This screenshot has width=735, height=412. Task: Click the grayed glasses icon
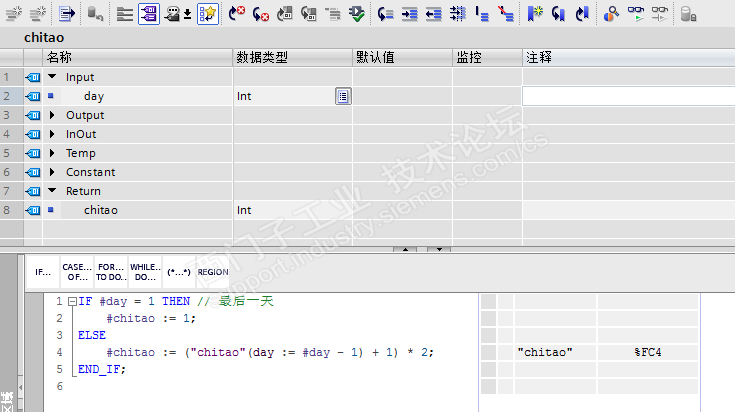coord(660,14)
